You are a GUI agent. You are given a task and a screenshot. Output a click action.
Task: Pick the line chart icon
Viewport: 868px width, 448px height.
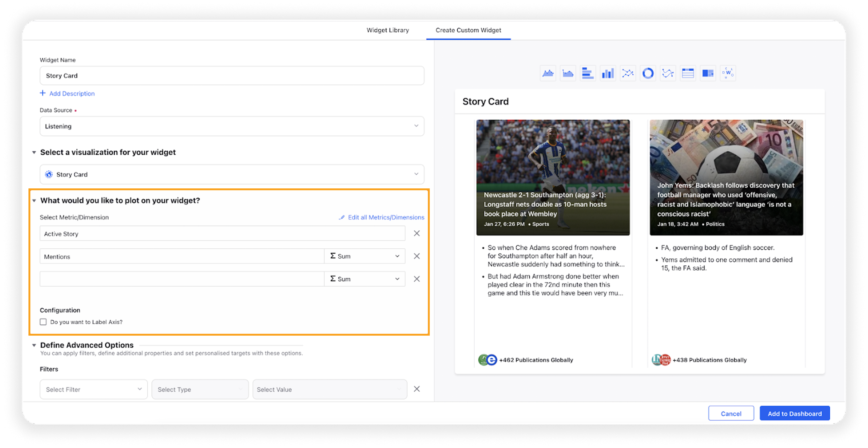[x=628, y=73]
